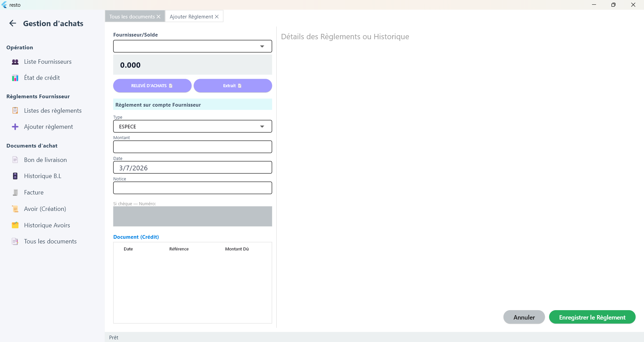Click the Historique Avoirs folder icon
The width and height of the screenshot is (644, 342).
point(15,225)
